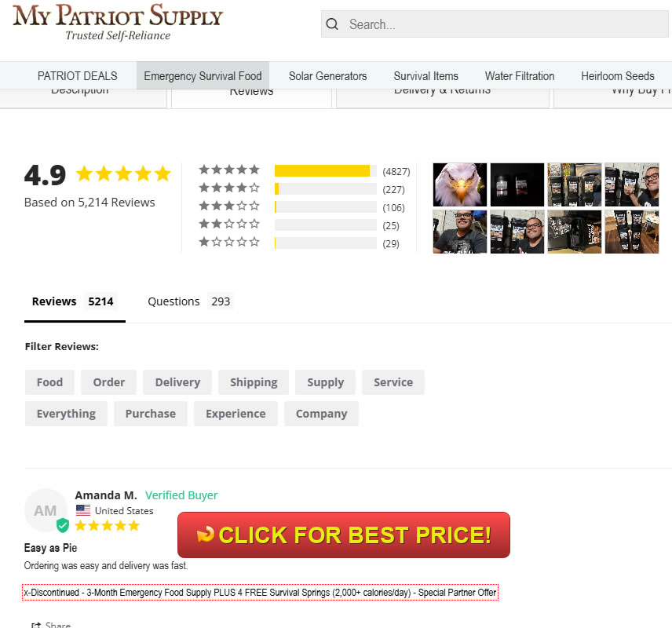The height and width of the screenshot is (628, 672).
Task: Click the Amanda M. reviewer name
Action: click(x=106, y=495)
